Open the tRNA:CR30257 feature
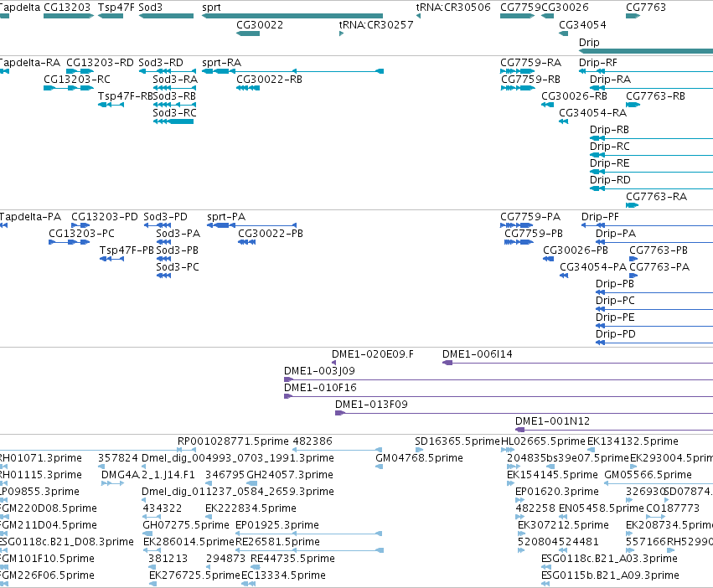 pyautogui.click(x=341, y=34)
